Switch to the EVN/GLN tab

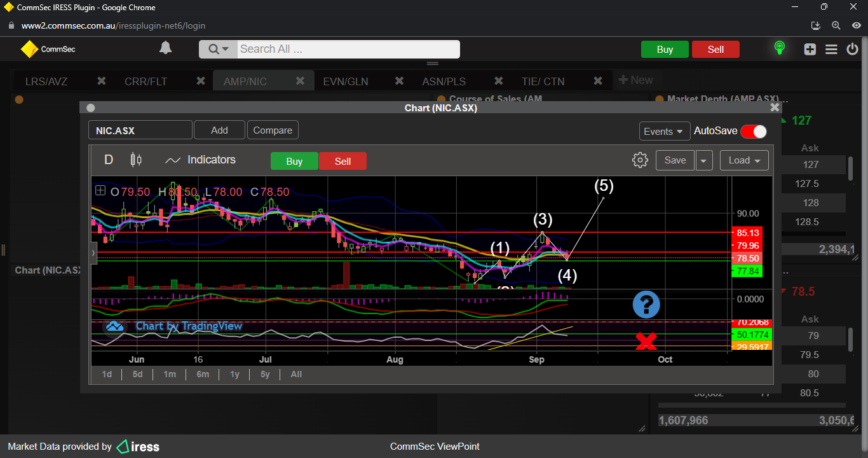pos(346,81)
